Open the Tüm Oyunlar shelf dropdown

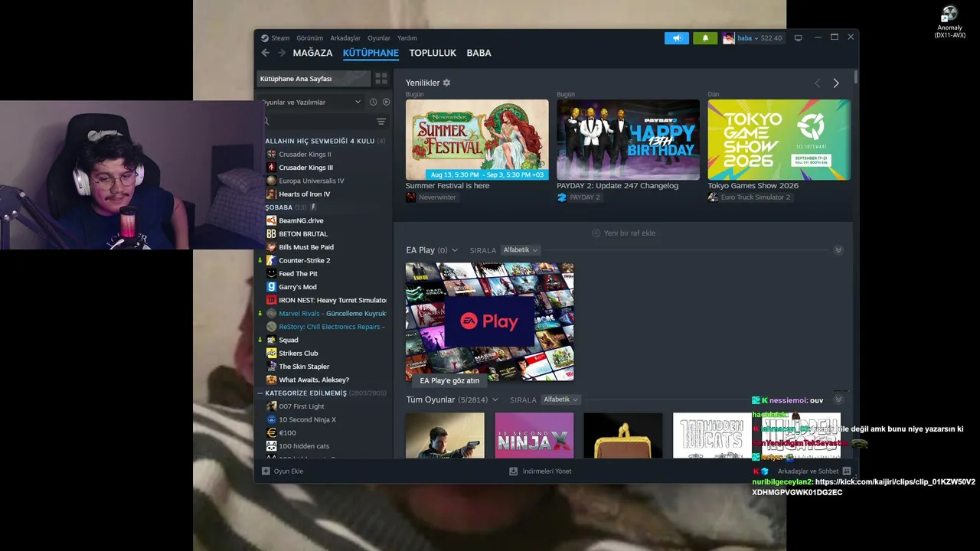(495, 399)
